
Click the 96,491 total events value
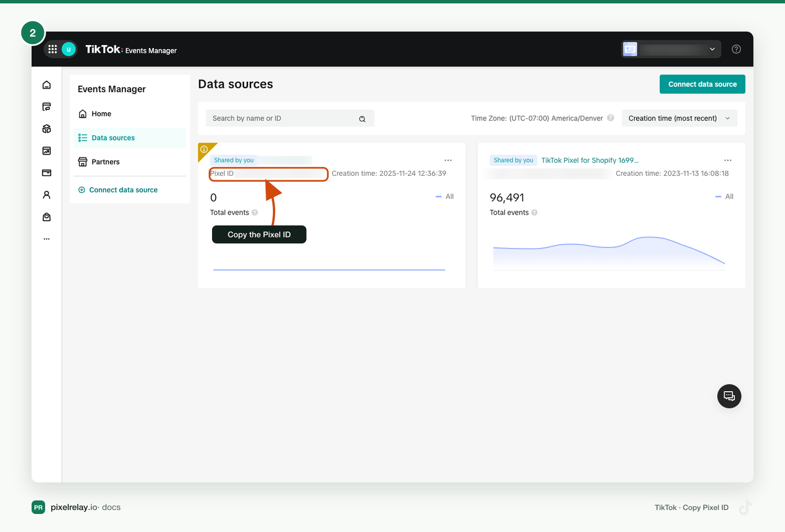(x=507, y=198)
